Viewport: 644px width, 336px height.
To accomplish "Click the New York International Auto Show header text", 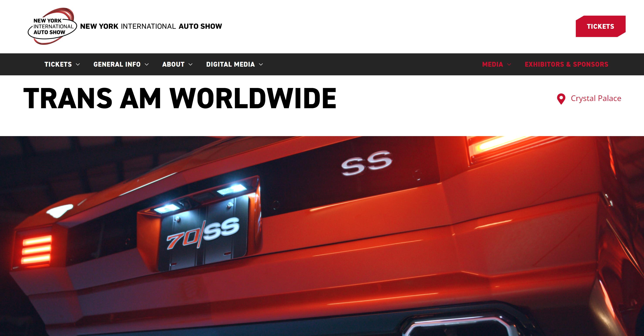I will point(151,26).
